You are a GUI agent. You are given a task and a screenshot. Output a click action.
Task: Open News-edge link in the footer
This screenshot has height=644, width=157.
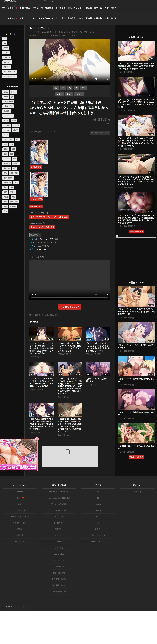(59, 554)
